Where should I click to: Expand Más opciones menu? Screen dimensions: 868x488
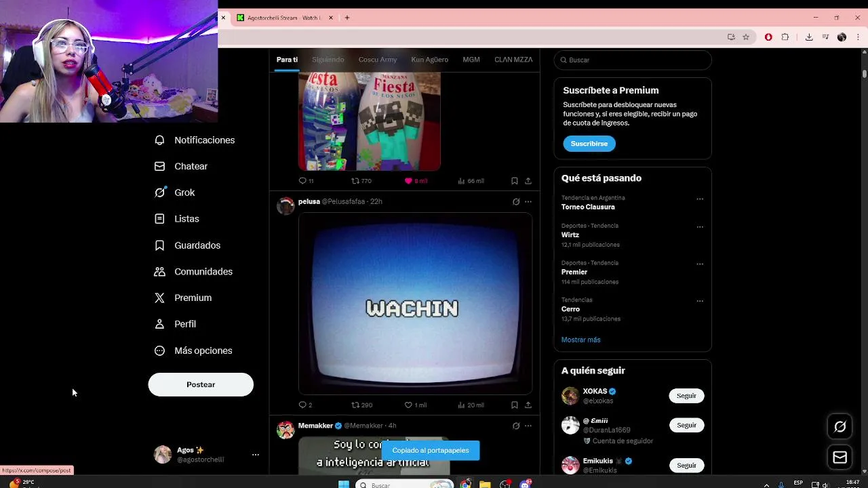[x=194, y=350]
